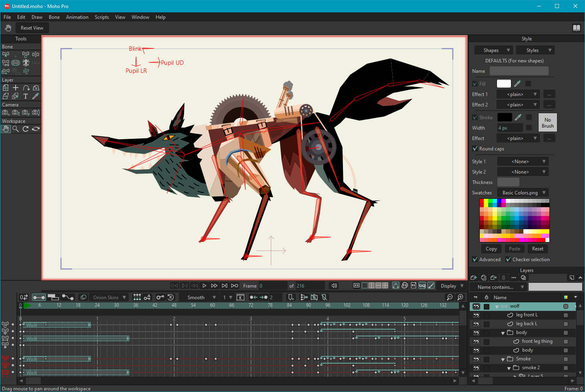
Task: Zoom in the timeline with plus magnifier
Action: [460, 297]
